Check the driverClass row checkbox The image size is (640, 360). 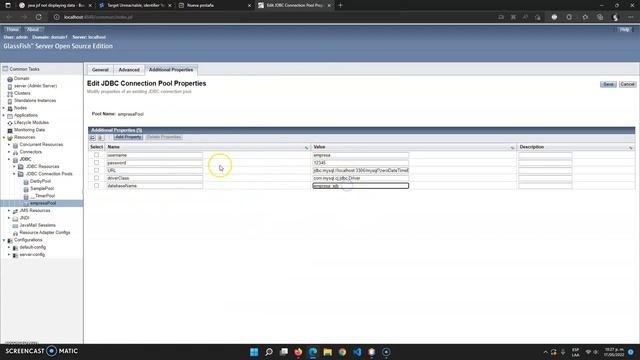pos(96,178)
